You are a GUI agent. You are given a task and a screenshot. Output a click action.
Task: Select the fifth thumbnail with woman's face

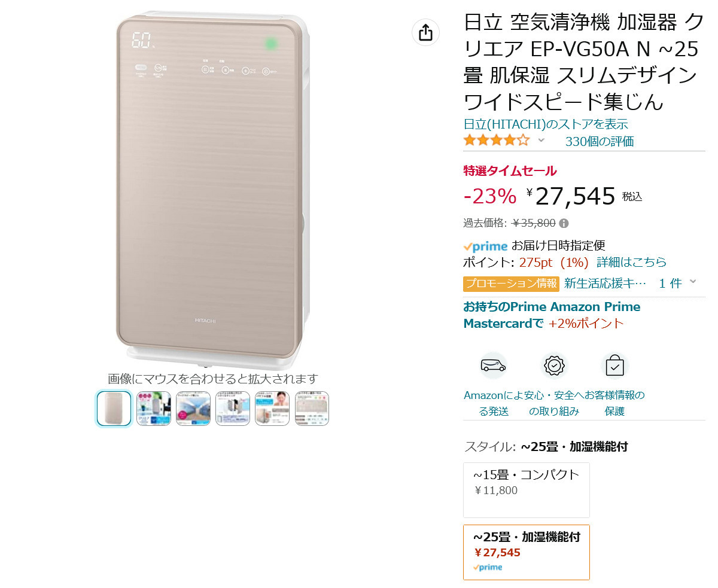[272, 409]
